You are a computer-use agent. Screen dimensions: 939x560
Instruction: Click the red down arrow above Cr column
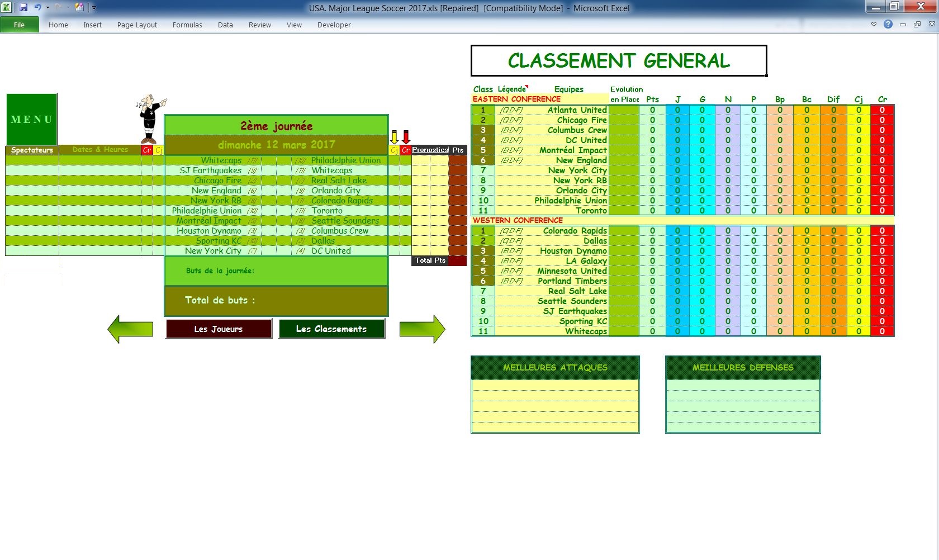click(x=406, y=137)
